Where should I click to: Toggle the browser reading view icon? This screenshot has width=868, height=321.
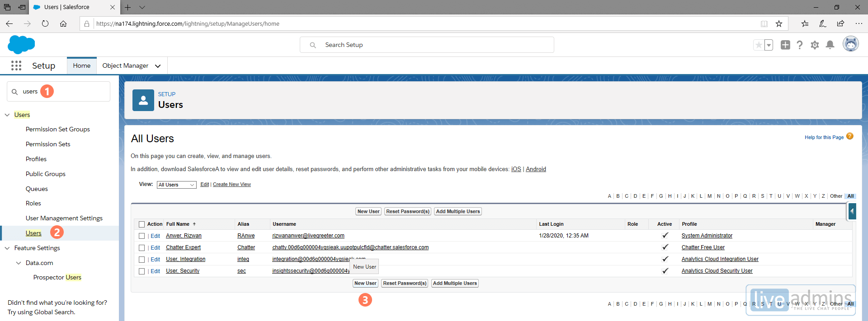(764, 23)
